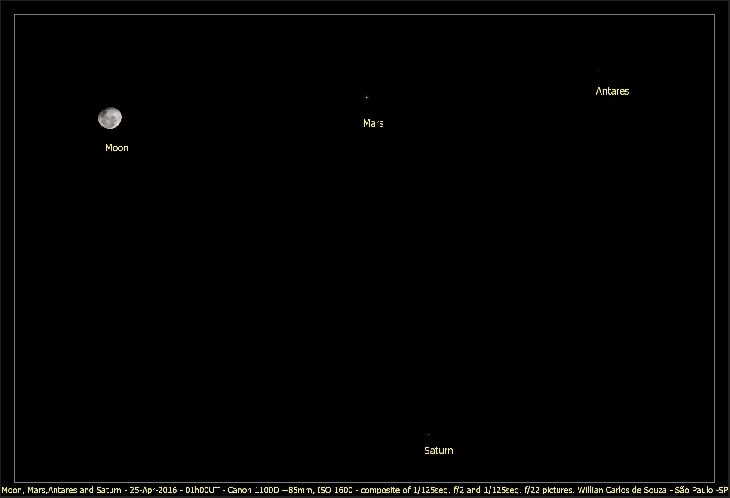Click the dark sky between Mars and Saturn

pos(398,280)
